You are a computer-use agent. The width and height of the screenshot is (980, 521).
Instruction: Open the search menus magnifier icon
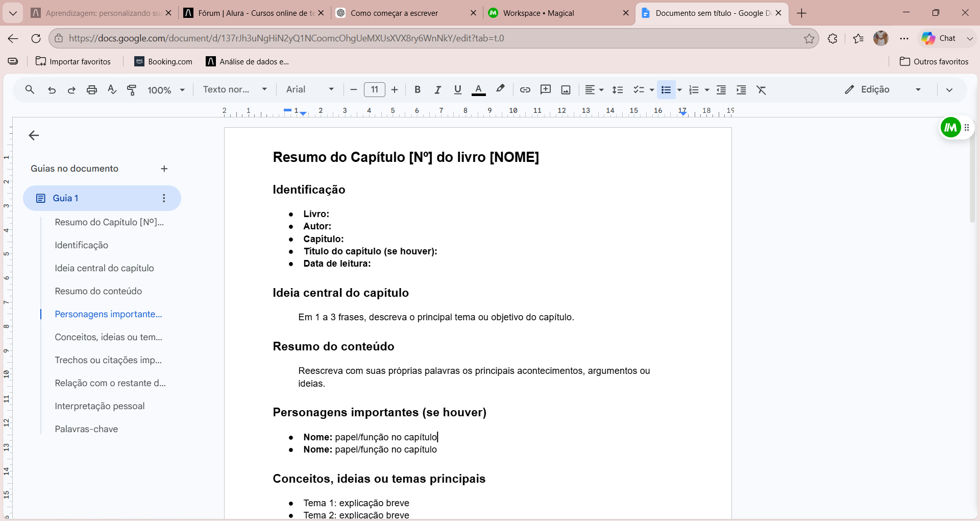30,90
